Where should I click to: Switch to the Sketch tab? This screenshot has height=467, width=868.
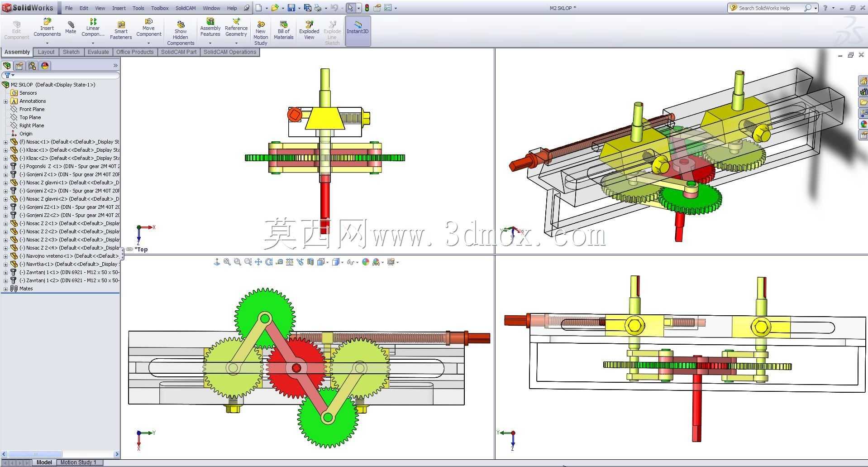coord(71,52)
